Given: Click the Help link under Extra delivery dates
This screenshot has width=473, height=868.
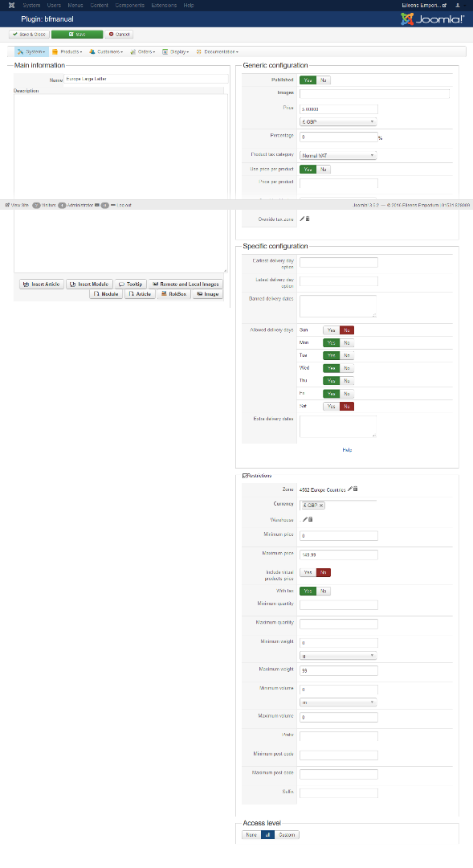Looking at the screenshot, I should [x=347, y=450].
